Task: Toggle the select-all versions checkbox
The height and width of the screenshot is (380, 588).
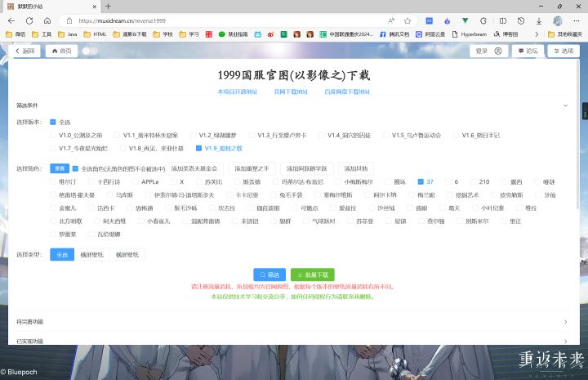Action: (x=53, y=122)
